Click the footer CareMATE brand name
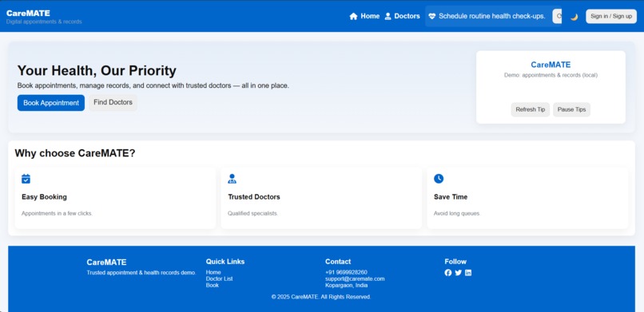644x312 pixels. 106,263
